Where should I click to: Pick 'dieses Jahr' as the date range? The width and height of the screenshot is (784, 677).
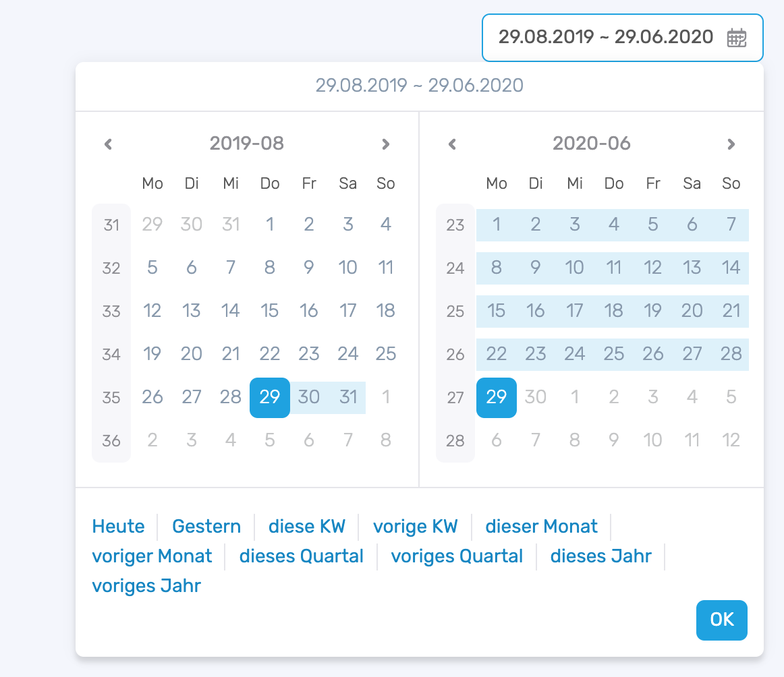tap(600, 556)
